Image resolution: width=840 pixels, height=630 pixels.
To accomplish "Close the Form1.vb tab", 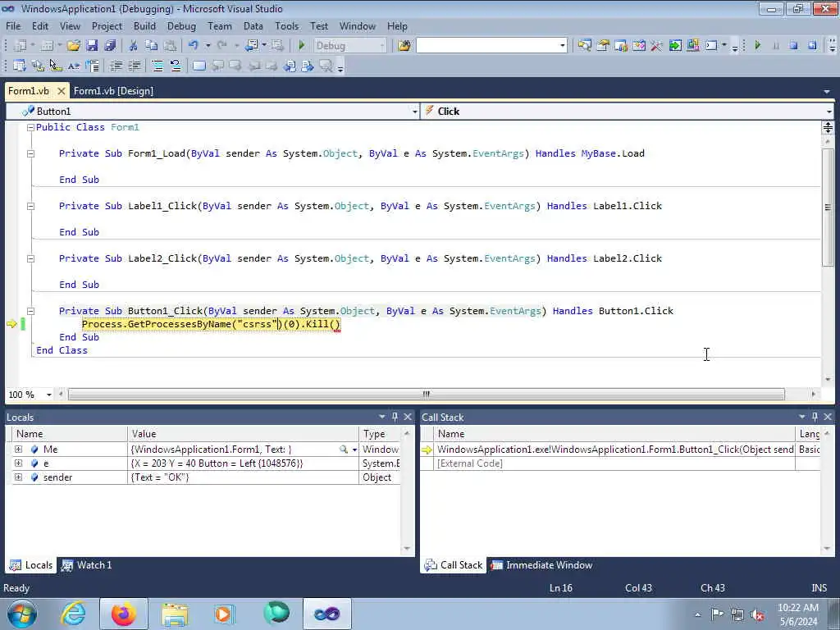I will click(61, 91).
